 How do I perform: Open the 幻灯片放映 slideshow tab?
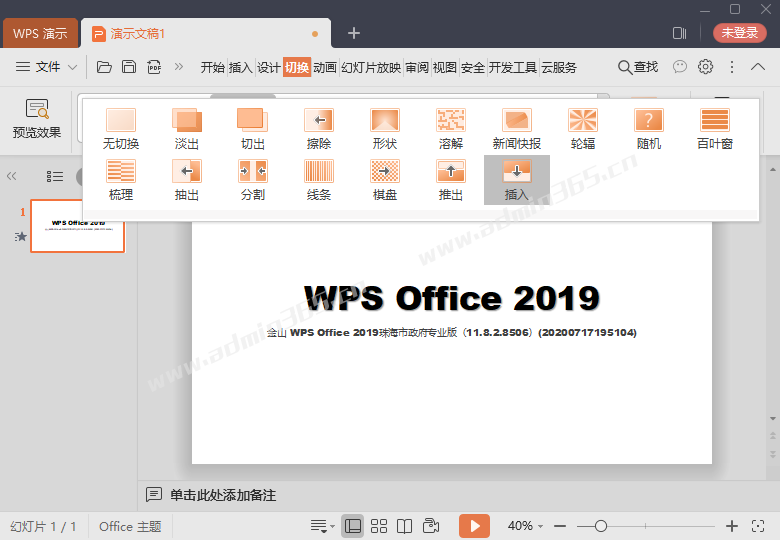click(371, 67)
